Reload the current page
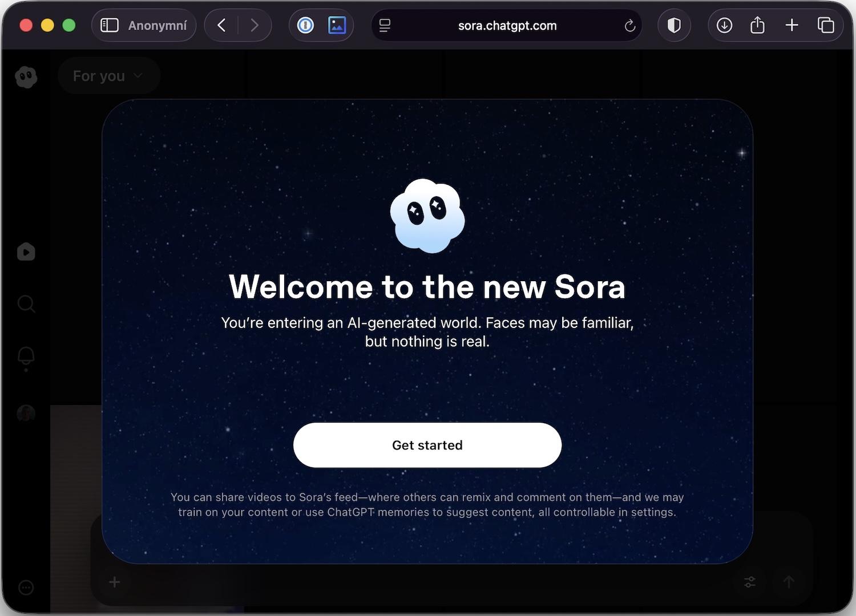Screen dimensions: 856x616 [x=629, y=26]
